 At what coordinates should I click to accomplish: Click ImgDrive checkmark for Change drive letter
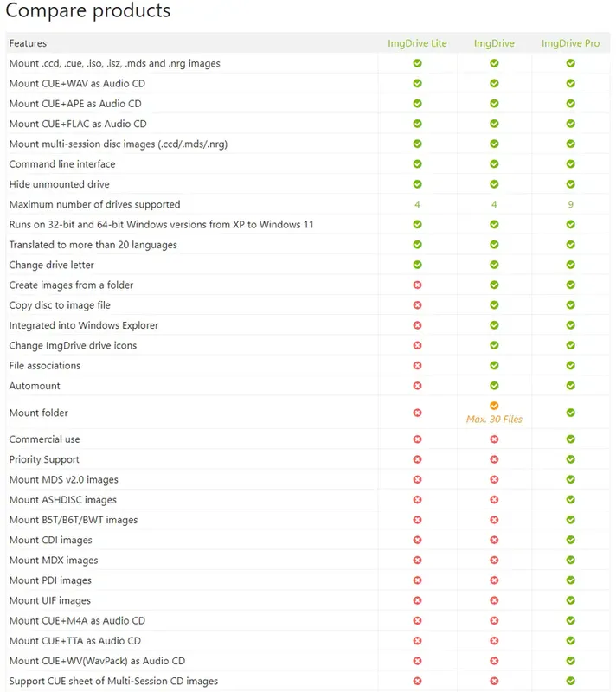pos(494,265)
